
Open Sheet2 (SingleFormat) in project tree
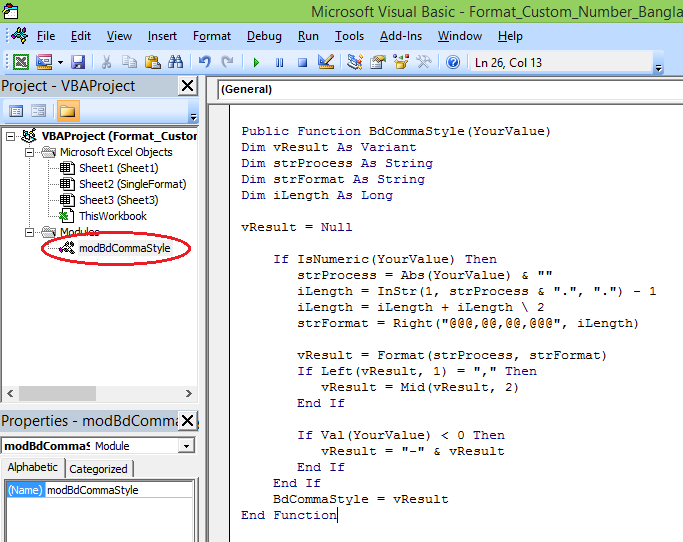[x=132, y=184]
